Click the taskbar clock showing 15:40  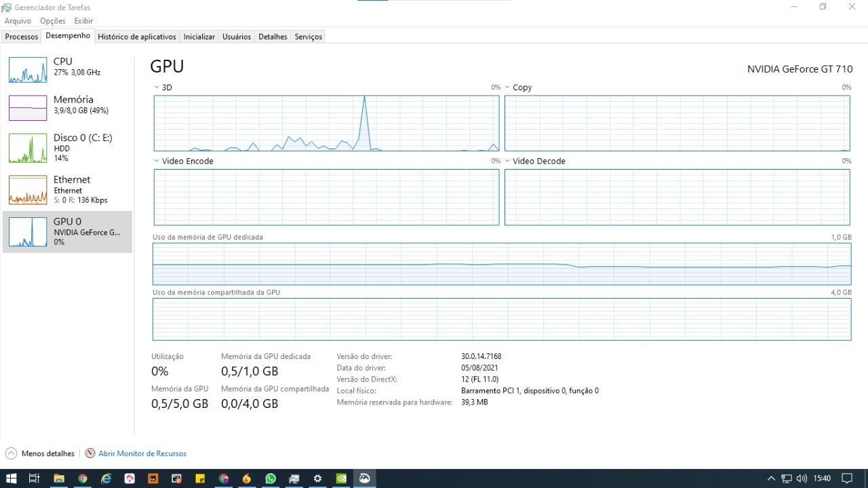coord(822,478)
